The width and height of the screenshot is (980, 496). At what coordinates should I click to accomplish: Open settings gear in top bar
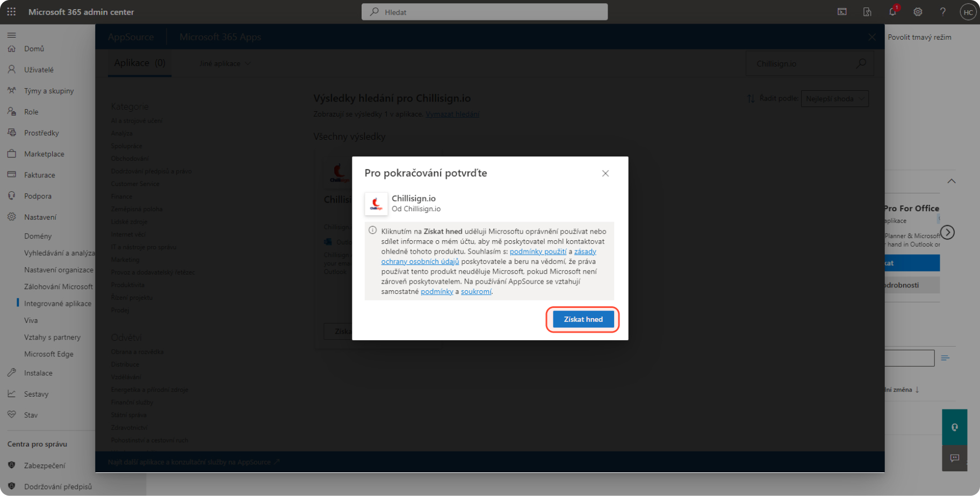click(x=918, y=12)
